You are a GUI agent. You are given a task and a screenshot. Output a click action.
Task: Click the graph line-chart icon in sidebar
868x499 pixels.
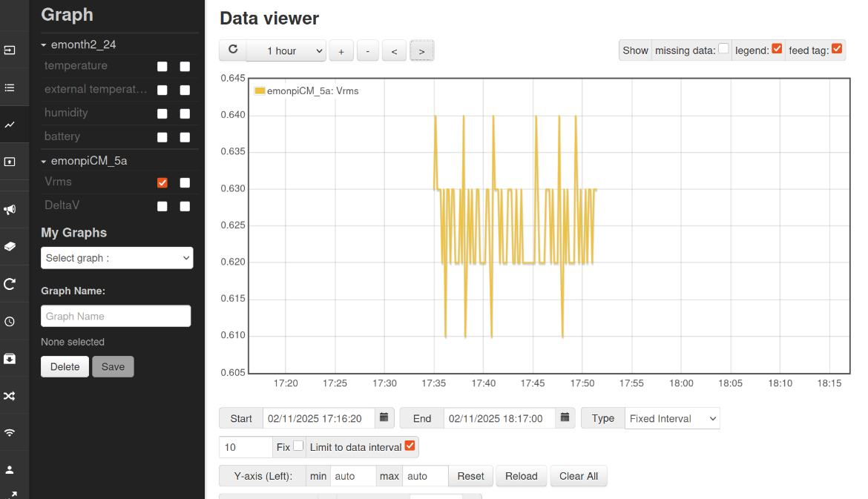[10, 125]
